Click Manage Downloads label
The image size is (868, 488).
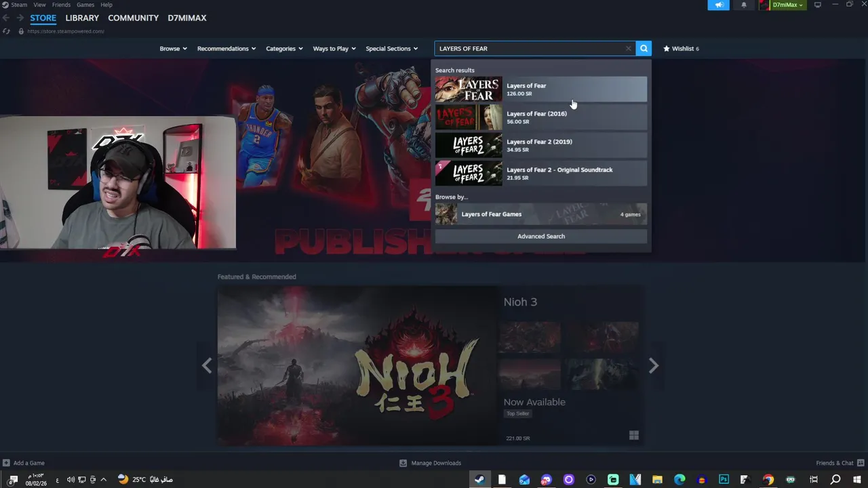[436, 463]
